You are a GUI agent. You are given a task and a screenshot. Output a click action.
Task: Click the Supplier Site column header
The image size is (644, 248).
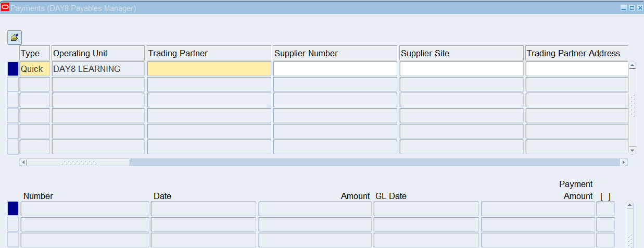click(461, 53)
